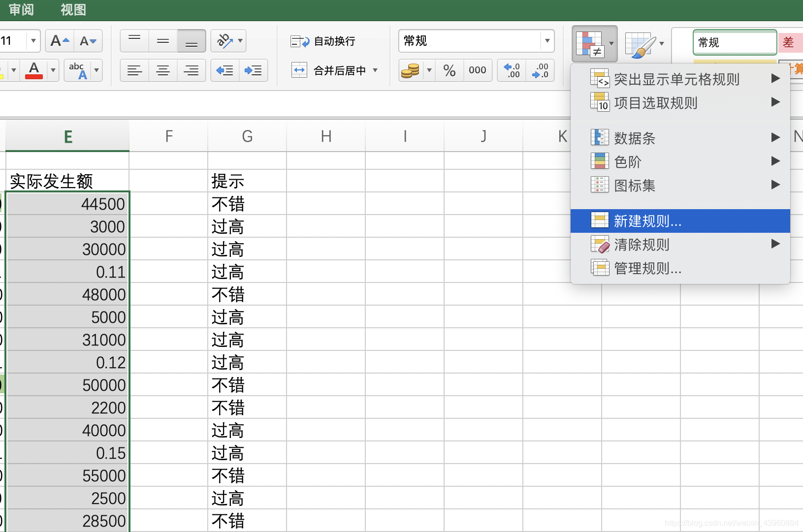Select column H header
The height and width of the screenshot is (532, 803).
(326, 136)
